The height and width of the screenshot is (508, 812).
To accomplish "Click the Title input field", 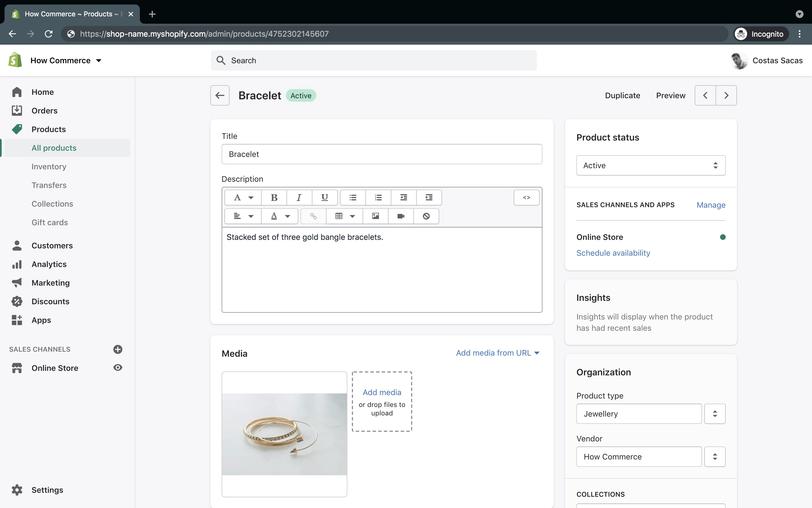I will pos(382,154).
